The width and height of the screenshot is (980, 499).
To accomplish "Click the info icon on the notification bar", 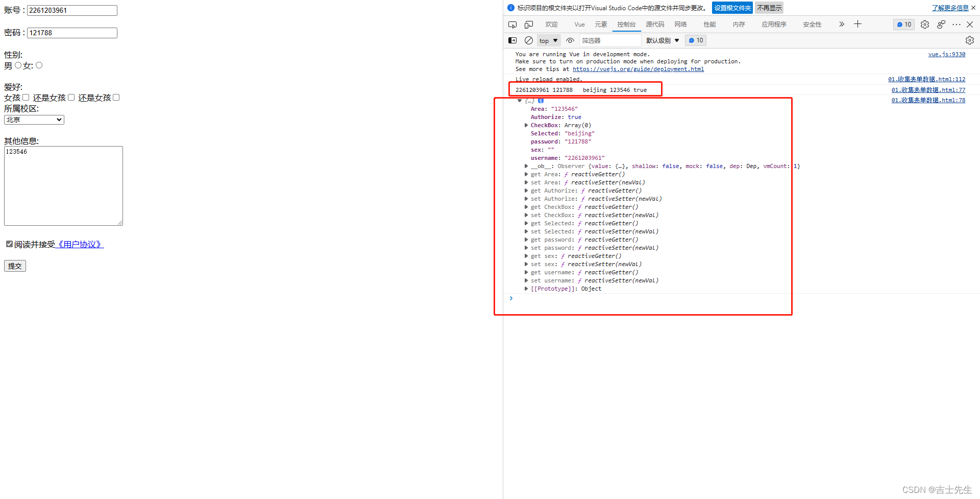I will pos(511,8).
